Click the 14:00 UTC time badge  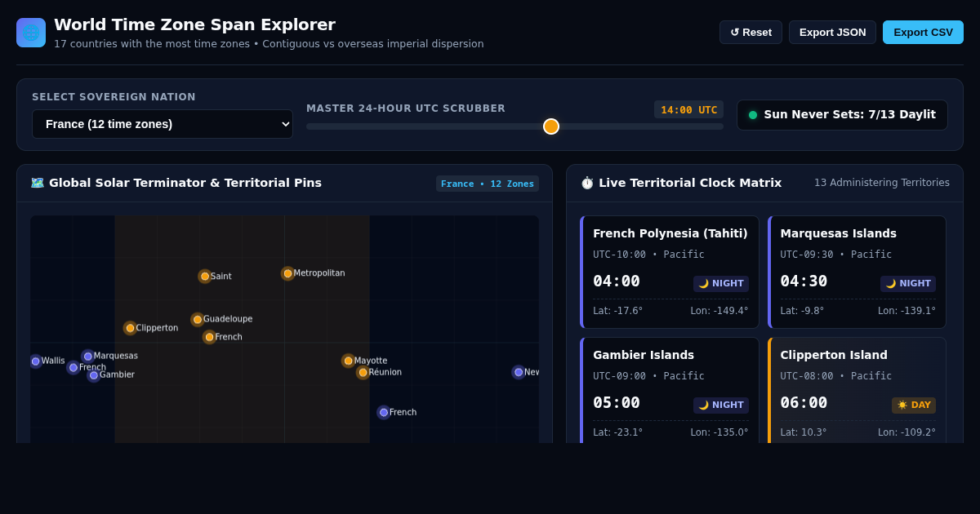pyautogui.click(x=688, y=109)
